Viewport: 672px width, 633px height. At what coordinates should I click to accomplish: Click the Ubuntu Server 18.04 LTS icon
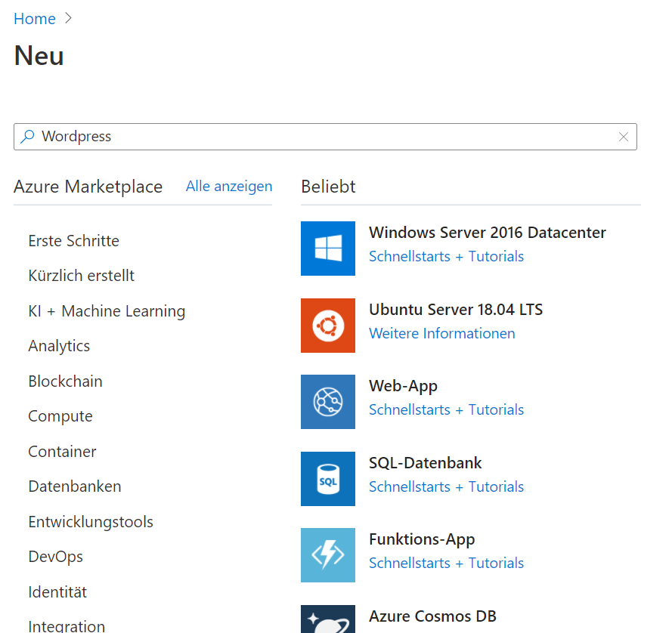tap(328, 326)
